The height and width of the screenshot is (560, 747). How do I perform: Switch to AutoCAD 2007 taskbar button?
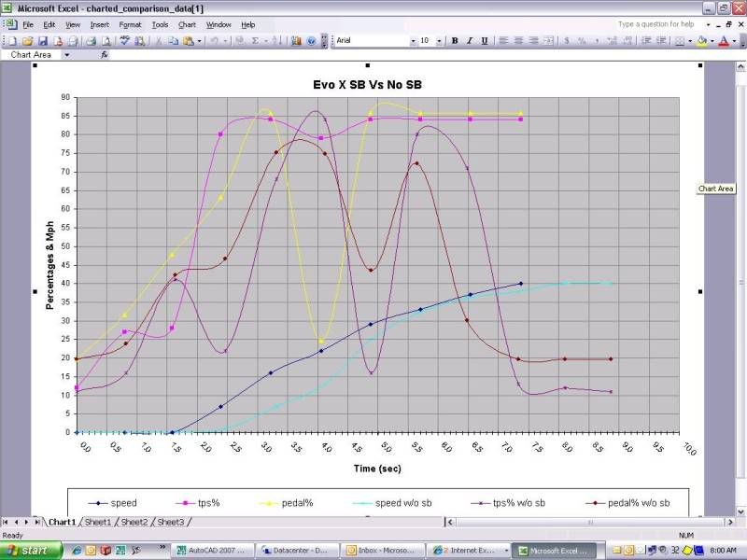tap(213, 551)
